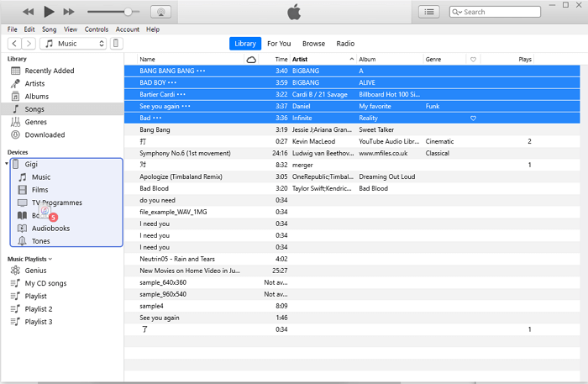Click the volume slider knob

coord(128,12)
